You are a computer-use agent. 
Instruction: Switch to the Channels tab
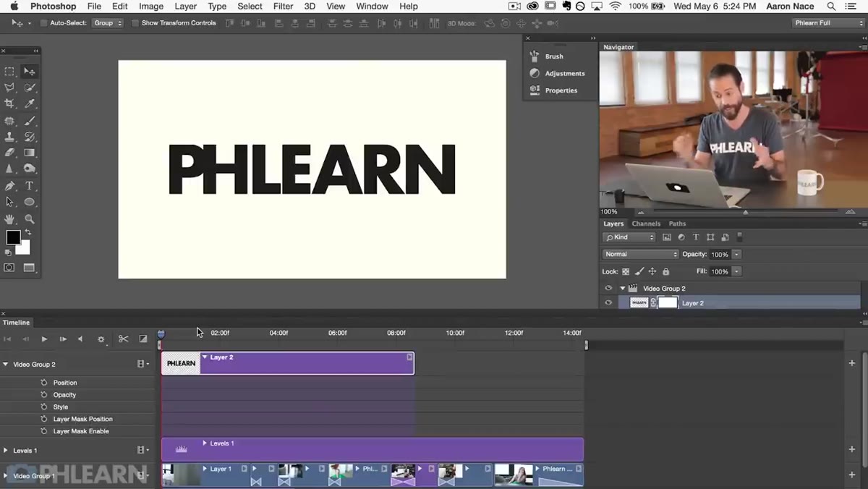pos(646,224)
